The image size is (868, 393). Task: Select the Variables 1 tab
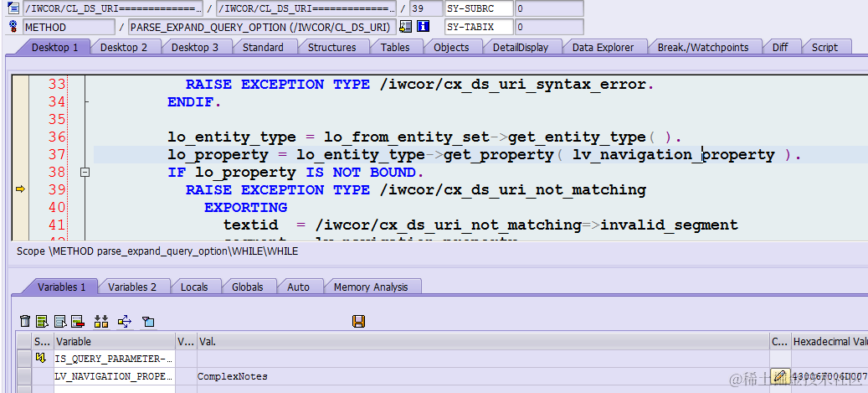tap(61, 287)
